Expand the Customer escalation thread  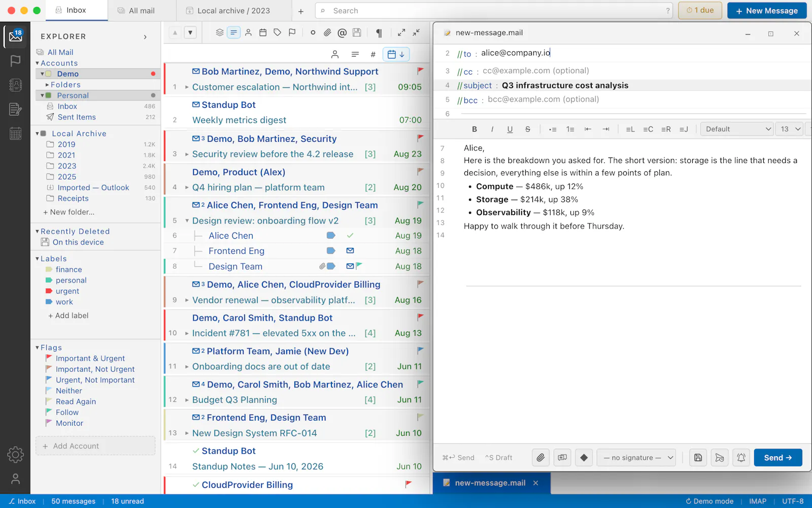pyautogui.click(x=187, y=87)
